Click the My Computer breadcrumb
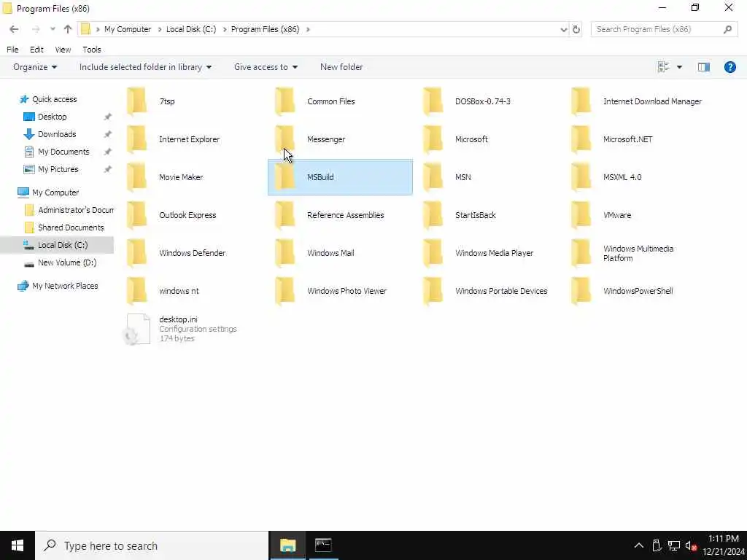Image resolution: width=747 pixels, height=560 pixels. [128, 29]
